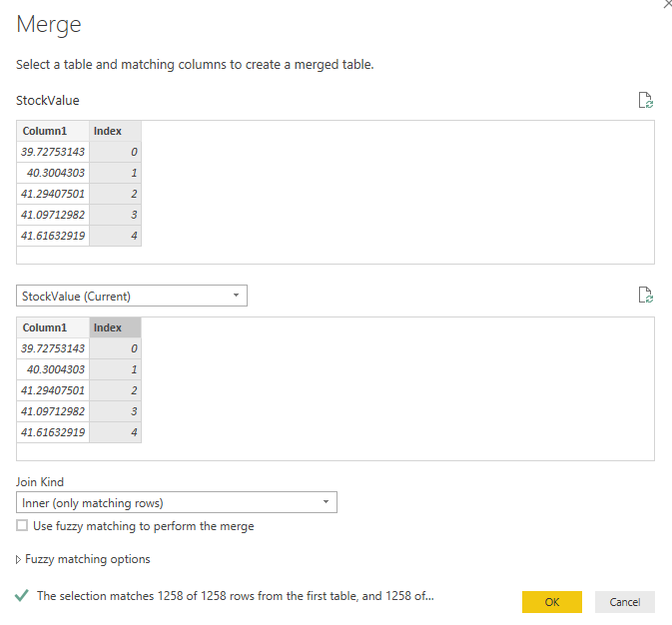Open the Join Kind dropdown
Viewport: 672px width, 625px height.
click(177, 502)
